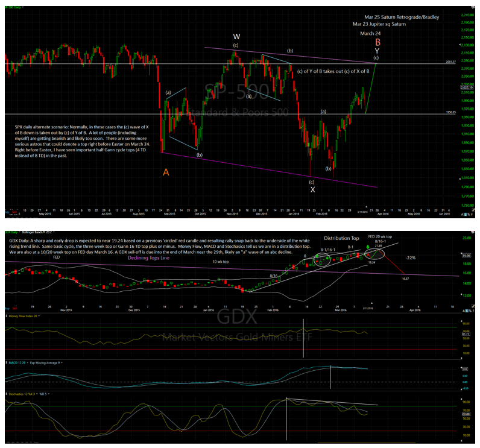Grab the Stochastics panel move handle
Screen dimensions: 480x448
pyautogui.click(x=7, y=394)
